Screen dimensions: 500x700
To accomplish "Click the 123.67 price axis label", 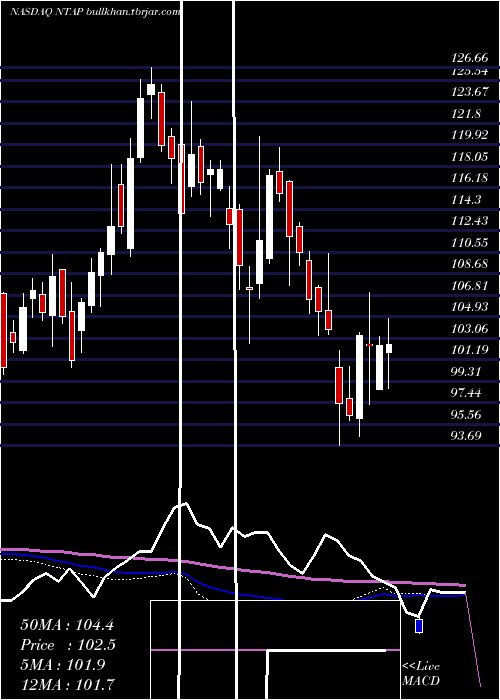I will (470, 92).
